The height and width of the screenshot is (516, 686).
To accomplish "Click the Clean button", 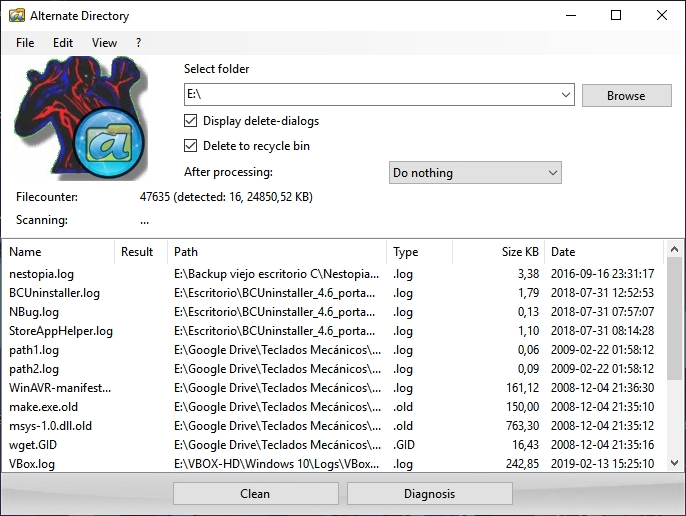I will (x=256, y=494).
